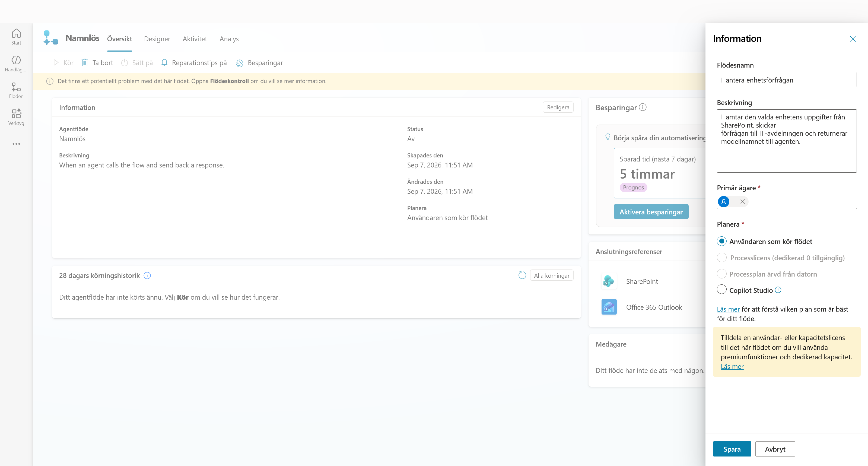868x466 pixels.
Task: Select Copilot Studio plan radio
Action: 721,290
